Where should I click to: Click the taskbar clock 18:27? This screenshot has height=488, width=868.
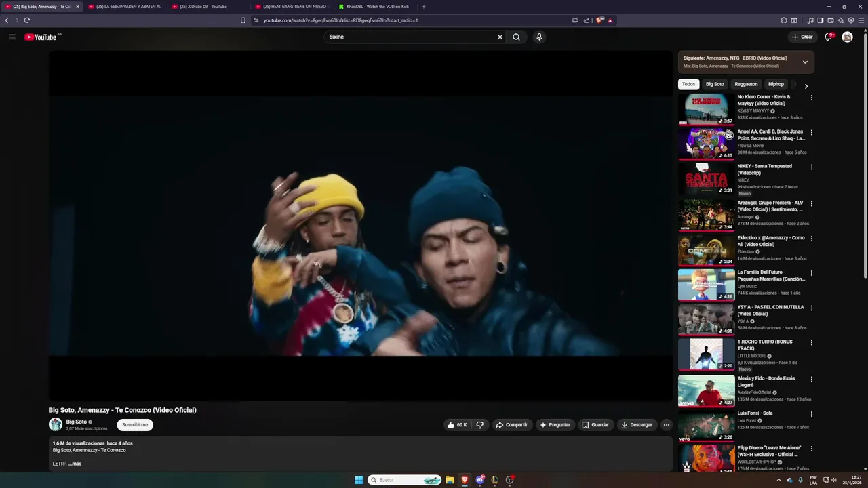(852, 480)
